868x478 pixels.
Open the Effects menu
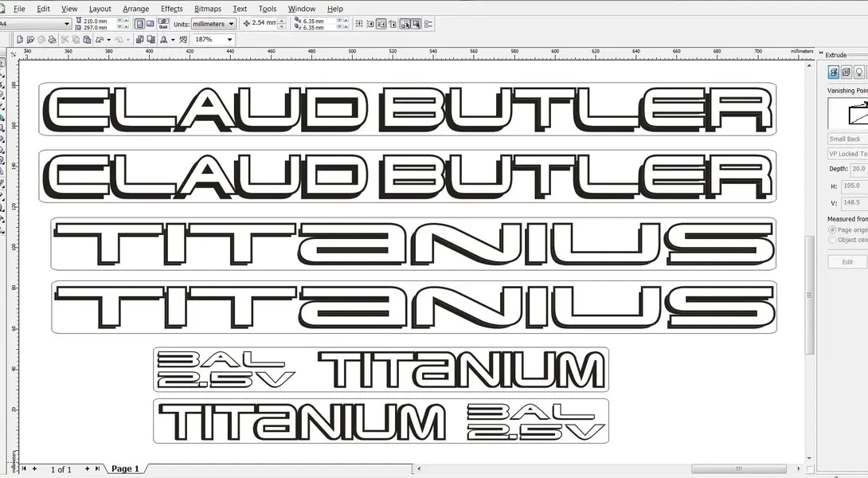pos(171,9)
